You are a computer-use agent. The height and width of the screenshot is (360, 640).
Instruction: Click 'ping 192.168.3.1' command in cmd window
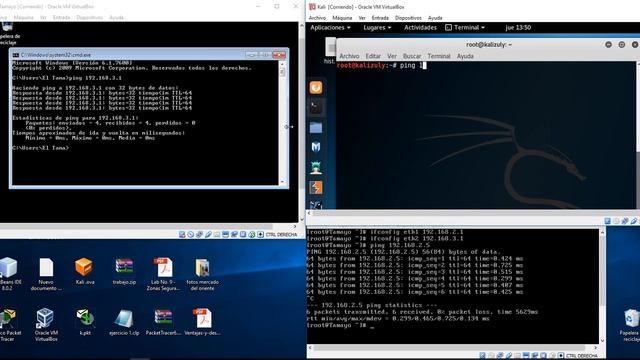(95, 78)
